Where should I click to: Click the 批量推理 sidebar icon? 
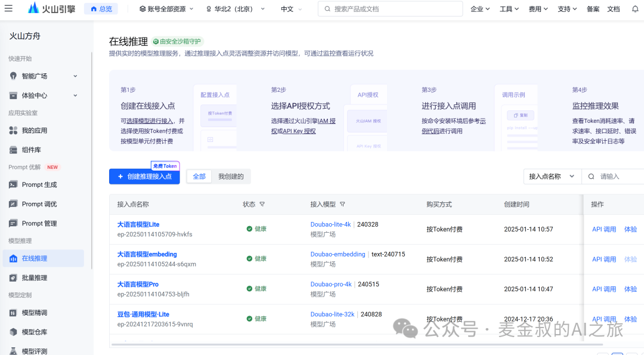point(13,278)
